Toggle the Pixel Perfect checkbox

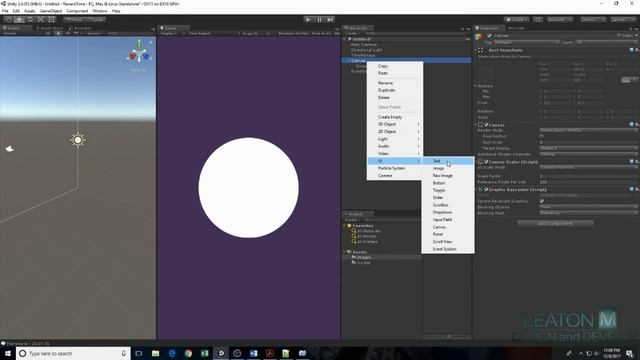pos(542,136)
